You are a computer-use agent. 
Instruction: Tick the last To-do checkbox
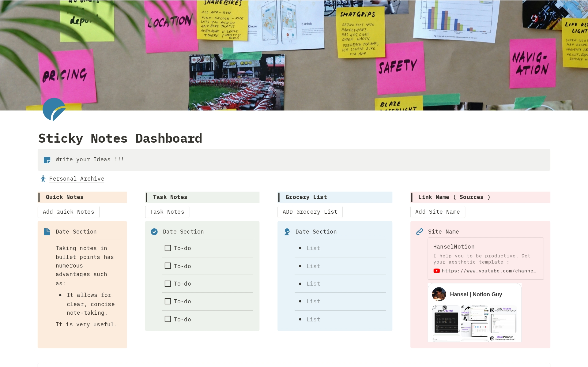point(168,319)
